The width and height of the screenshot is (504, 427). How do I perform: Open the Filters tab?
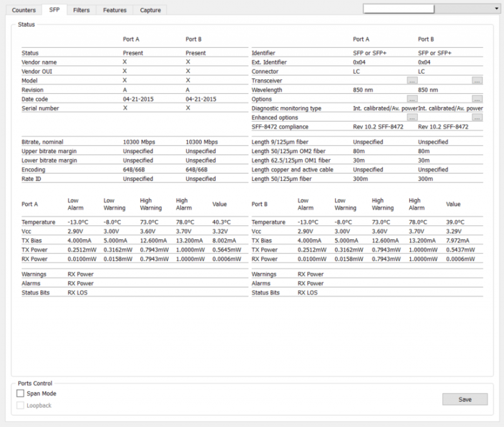coord(81,10)
